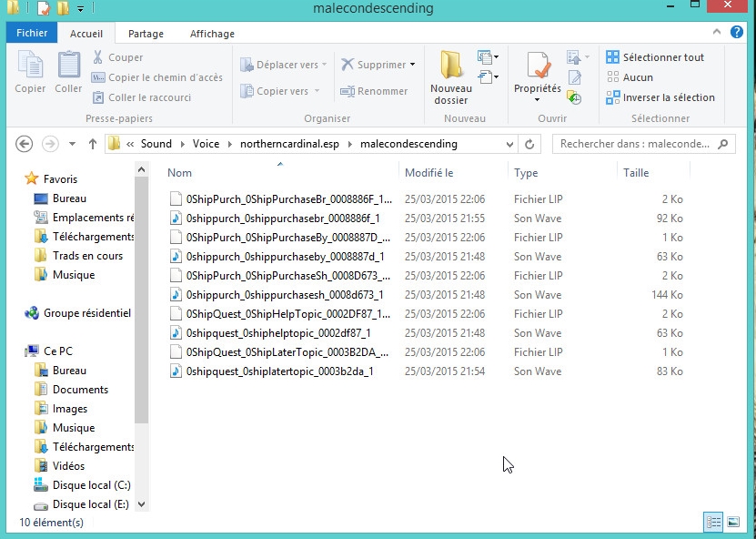Create a Nouveau dossier
This screenshot has width=756, height=539.
[451, 77]
